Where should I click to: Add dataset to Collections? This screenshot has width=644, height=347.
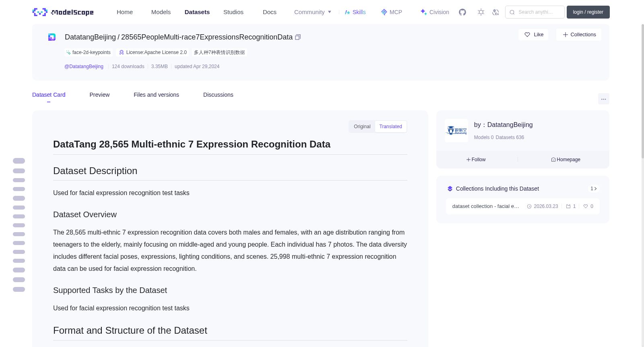pos(579,35)
